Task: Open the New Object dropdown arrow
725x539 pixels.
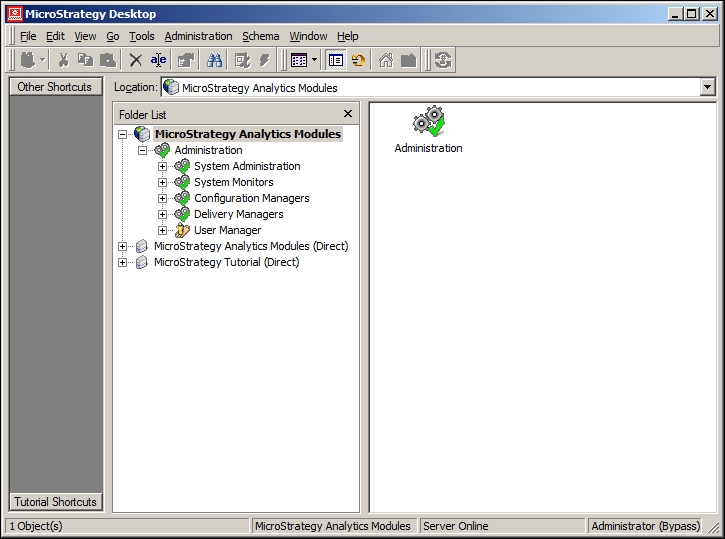Action: (x=42, y=60)
